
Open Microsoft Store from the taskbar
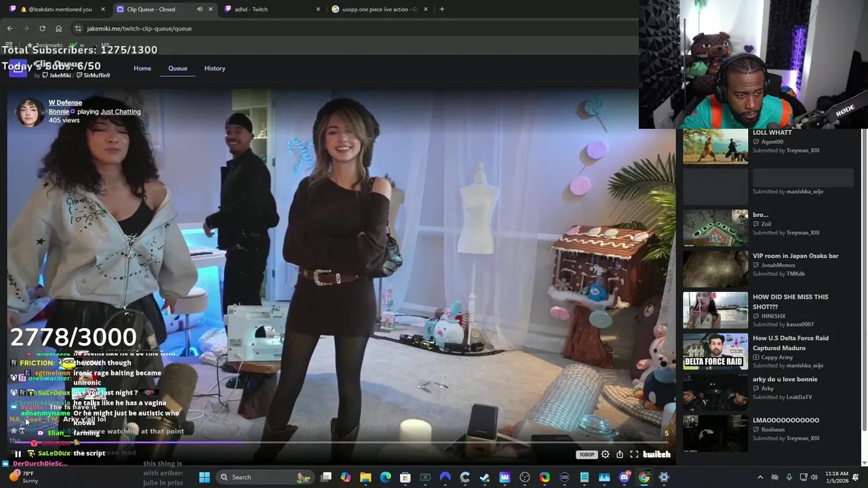pyautogui.click(x=405, y=477)
